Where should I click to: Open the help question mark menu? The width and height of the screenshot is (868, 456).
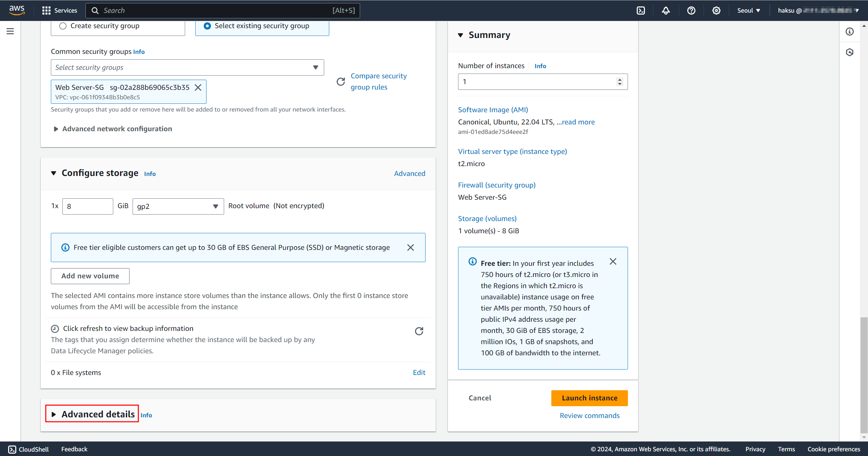[691, 11]
